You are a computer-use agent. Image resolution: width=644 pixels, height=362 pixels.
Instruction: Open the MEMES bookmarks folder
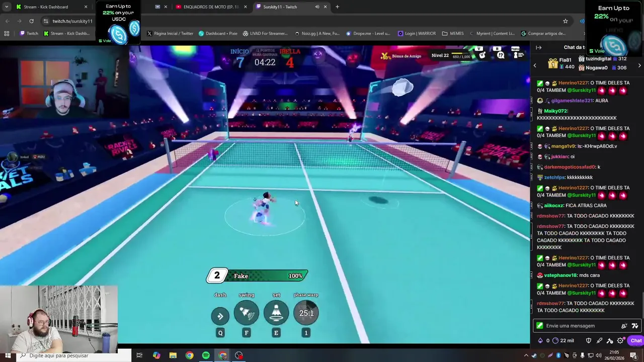tap(453, 34)
